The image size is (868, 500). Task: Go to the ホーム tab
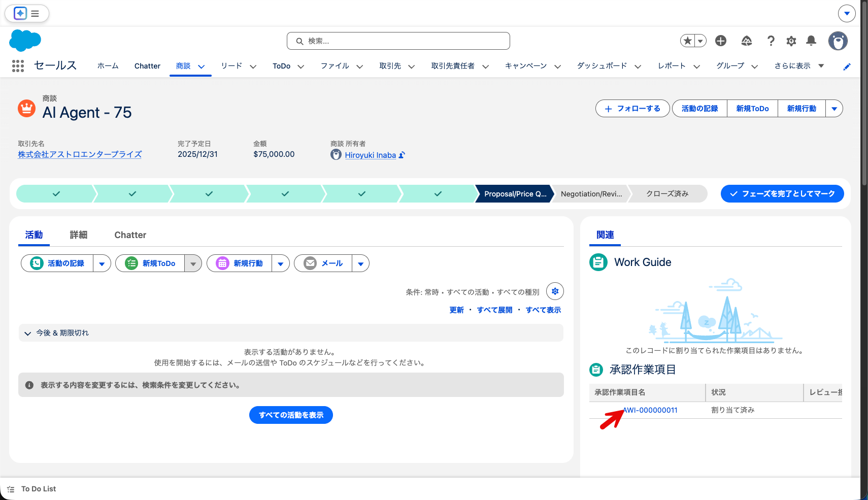(x=108, y=66)
